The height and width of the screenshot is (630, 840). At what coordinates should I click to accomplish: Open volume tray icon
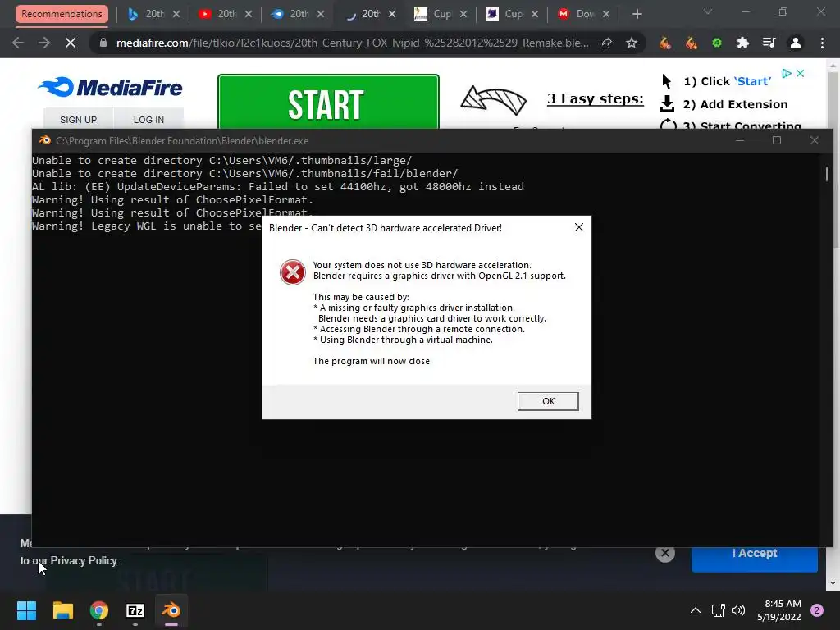coord(738,610)
